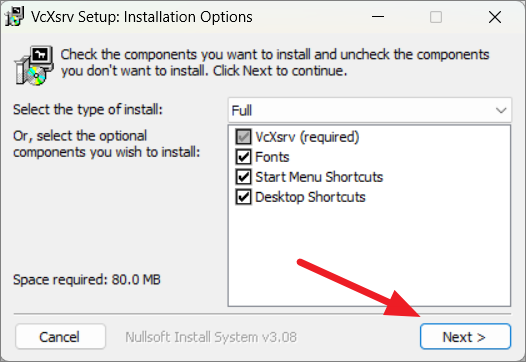Expand the install type chevron arrow
This screenshot has height=362, width=526.
[x=501, y=110]
